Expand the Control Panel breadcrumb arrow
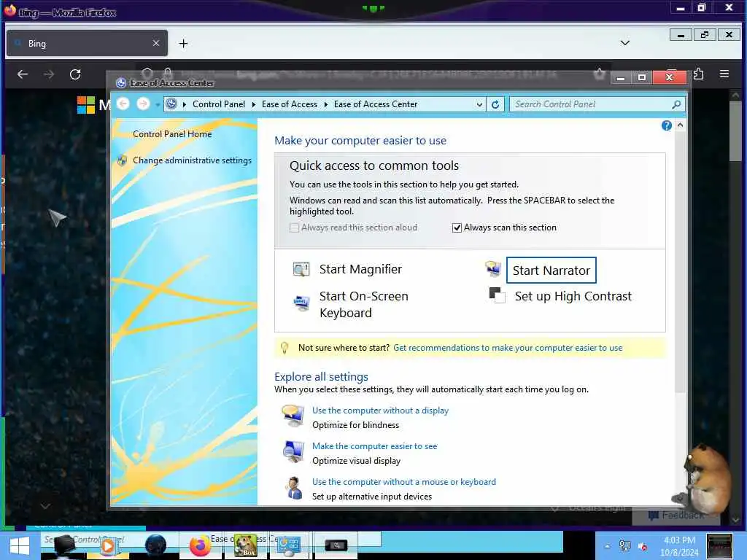 (x=253, y=104)
